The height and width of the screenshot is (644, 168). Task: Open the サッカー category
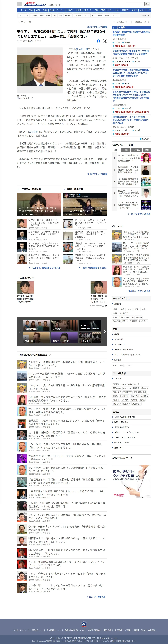(x=60, y=10)
